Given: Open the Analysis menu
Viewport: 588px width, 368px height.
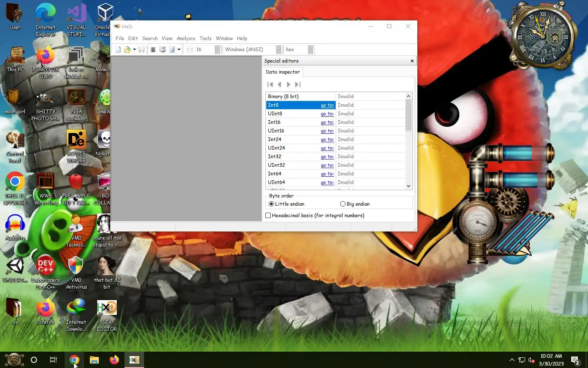Looking at the screenshot, I should pyautogui.click(x=186, y=38).
